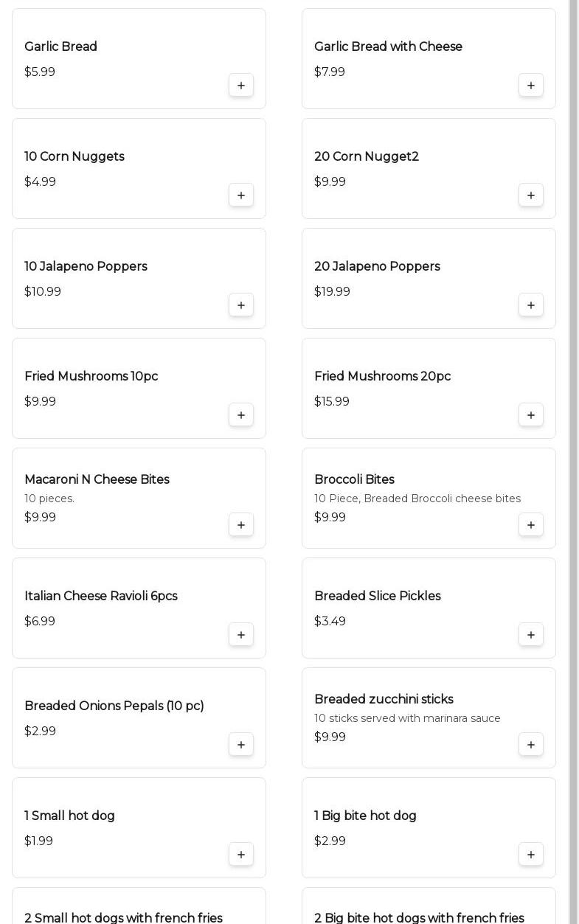Add Macaroni N Cheese Bites
Viewport: 579px width, 924px height.
(x=241, y=525)
